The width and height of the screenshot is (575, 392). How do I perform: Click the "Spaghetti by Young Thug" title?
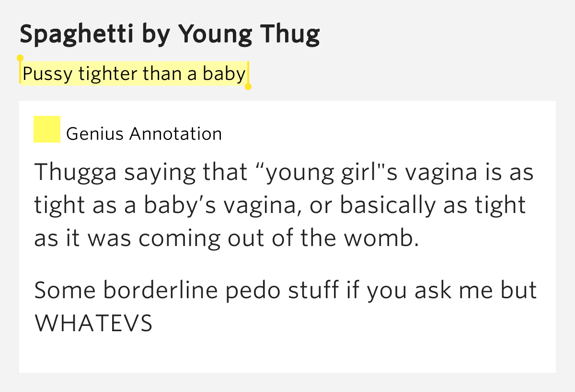coord(170,34)
